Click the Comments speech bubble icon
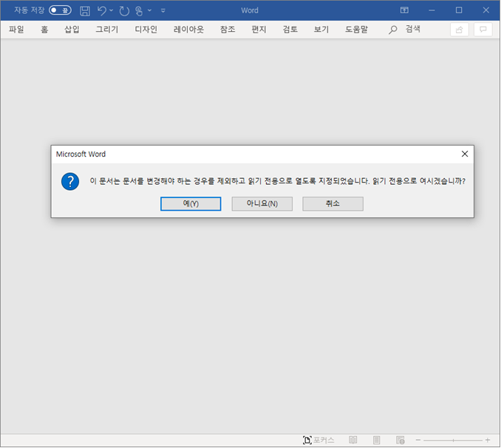 (483, 30)
